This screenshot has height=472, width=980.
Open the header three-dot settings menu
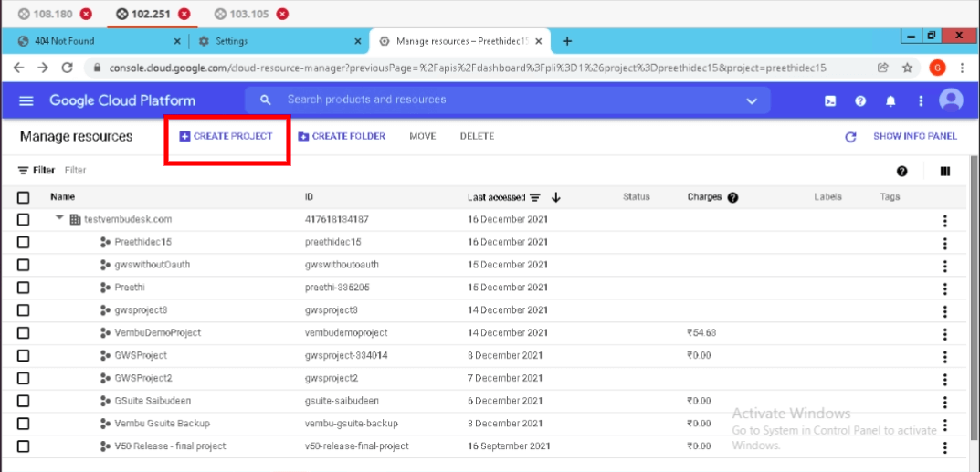[x=921, y=100]
